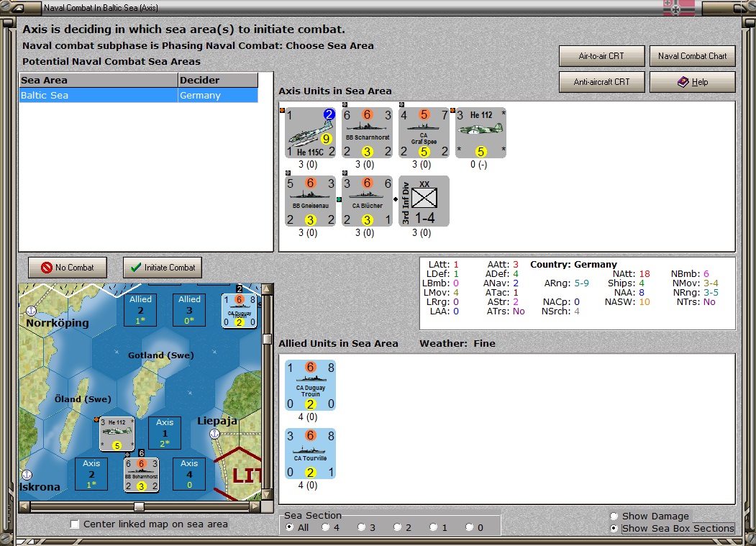Select the CA Blücher cruiser unit
The height and width of the screenshot is (546, 756).
367,201
